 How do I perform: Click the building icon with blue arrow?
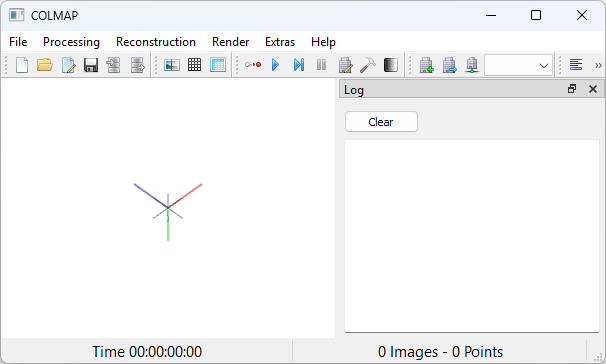point(449,65)
